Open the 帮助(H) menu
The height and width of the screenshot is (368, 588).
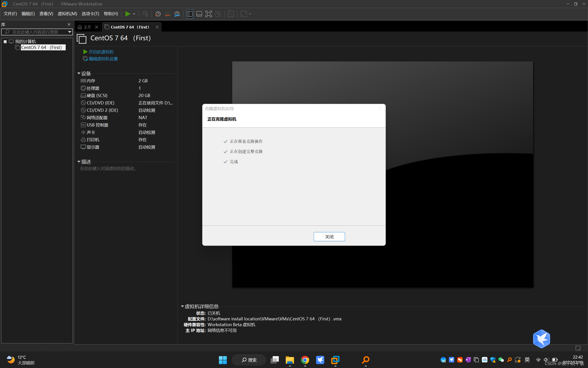(111, 14)
